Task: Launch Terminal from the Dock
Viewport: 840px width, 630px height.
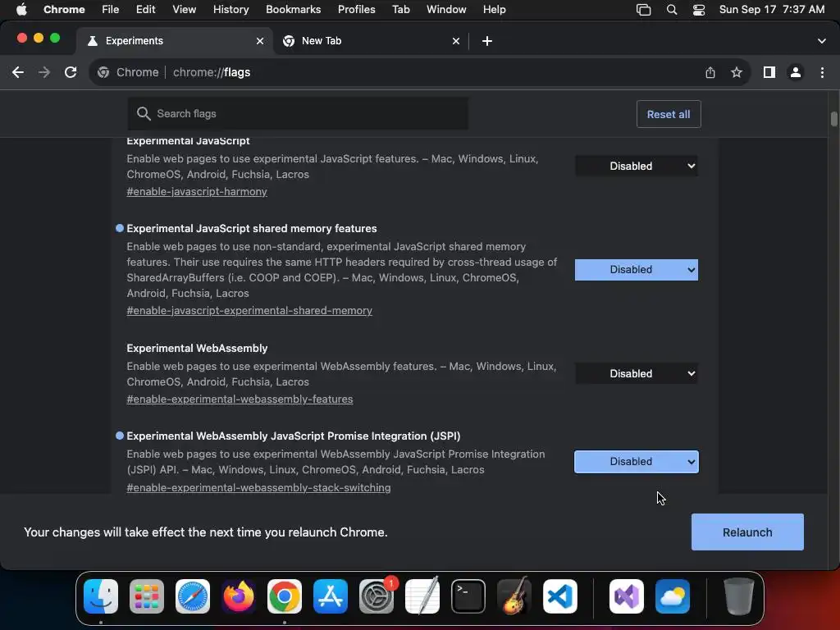Action: (468, 596)
